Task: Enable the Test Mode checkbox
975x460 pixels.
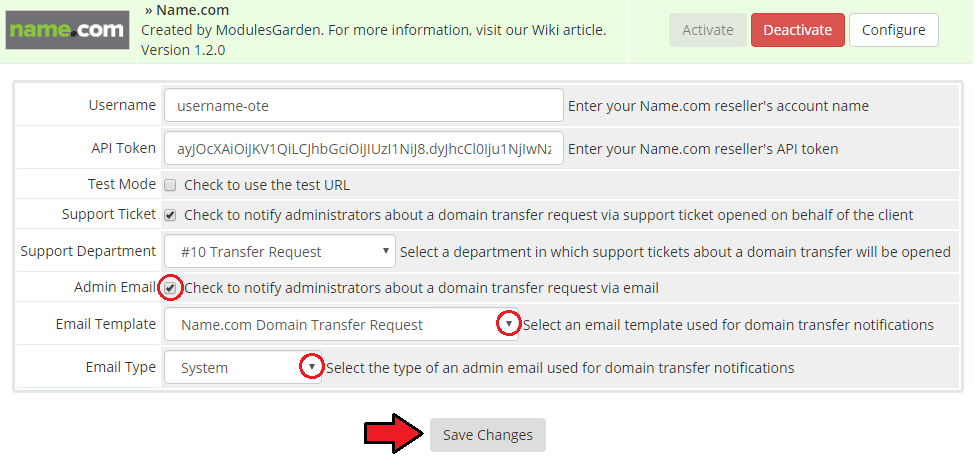Action: tap(170, 185)
